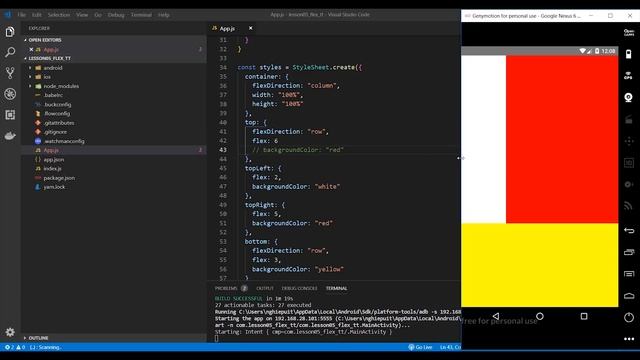Open index.js in the explorer
The height and width of the screenshot is (360, 640).
click(x=52, y=169)
